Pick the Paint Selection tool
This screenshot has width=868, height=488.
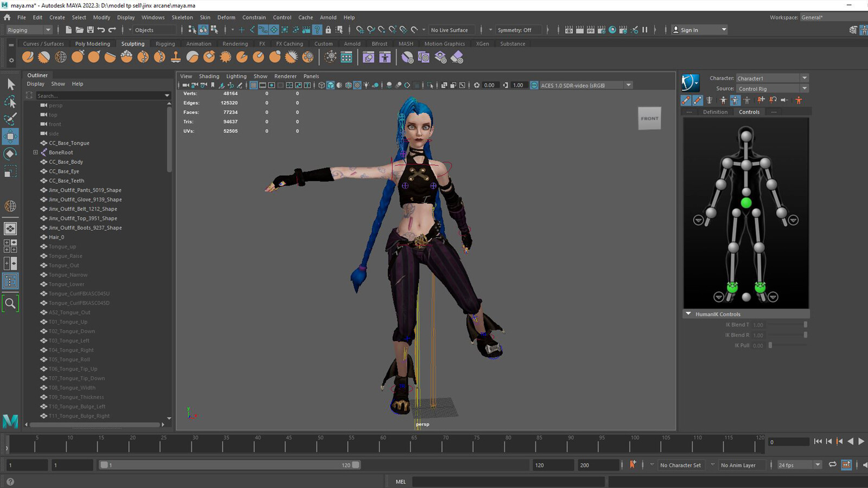coord(10,119)
